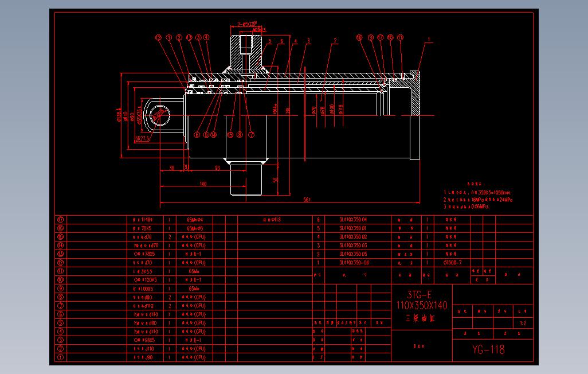Click the leader label "1" near the end flange

pos(429,39)
